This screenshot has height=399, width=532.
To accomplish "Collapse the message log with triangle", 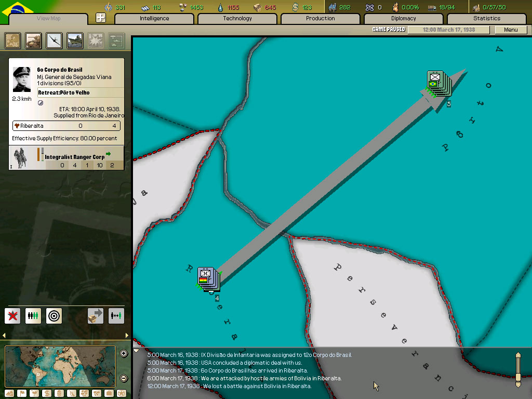I will 137,351.
